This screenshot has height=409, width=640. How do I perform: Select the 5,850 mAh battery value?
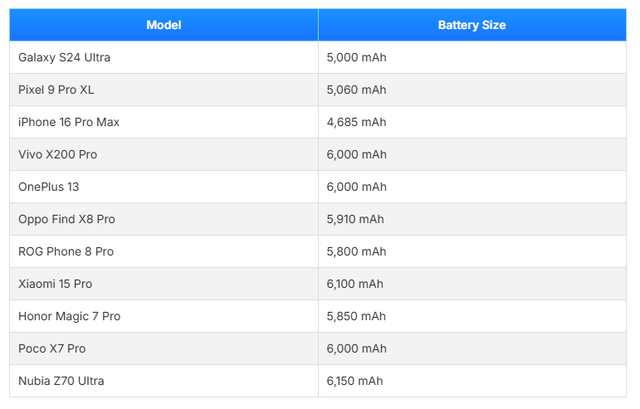point(356,316)
